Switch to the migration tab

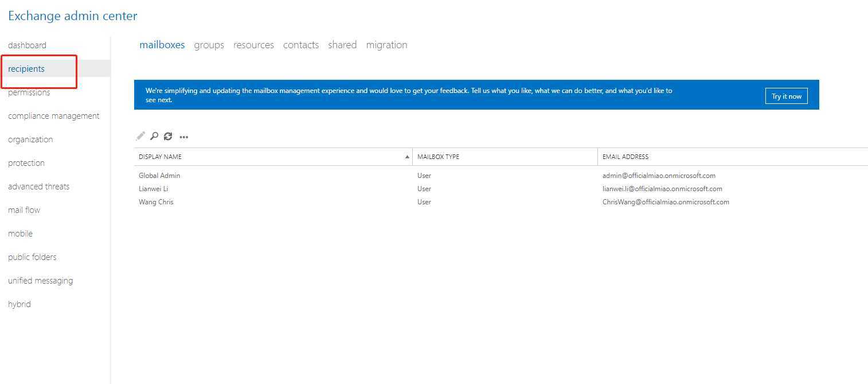coord(387,45)
